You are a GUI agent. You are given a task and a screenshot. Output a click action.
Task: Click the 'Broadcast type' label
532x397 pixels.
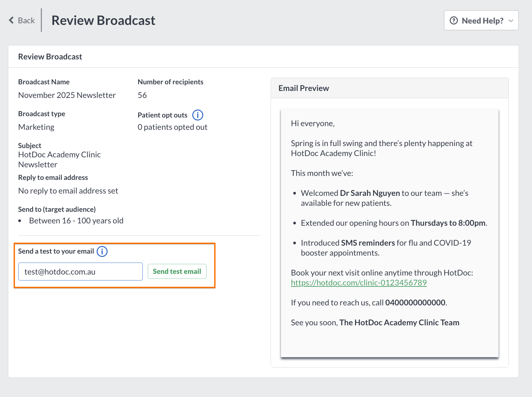coord(42,114)
